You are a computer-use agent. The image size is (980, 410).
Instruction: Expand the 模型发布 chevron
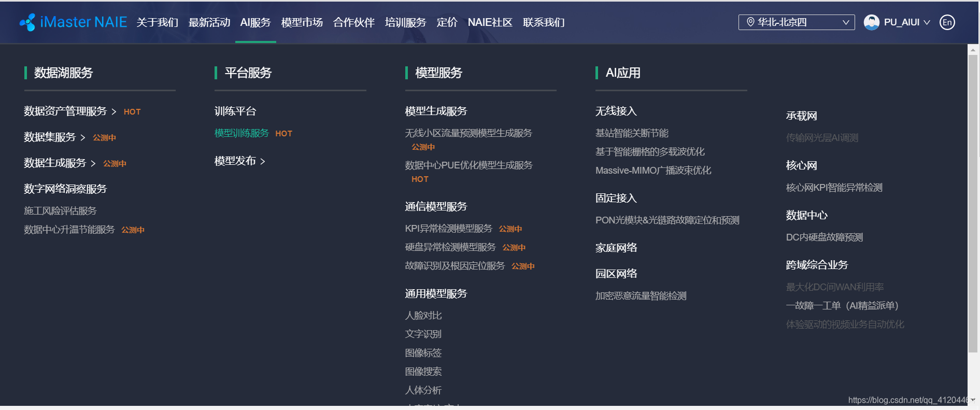(263, 161)
